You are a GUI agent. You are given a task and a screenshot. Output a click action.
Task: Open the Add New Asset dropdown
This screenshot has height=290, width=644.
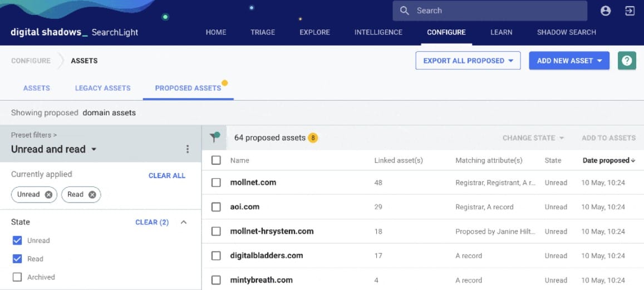coord(569,60)
